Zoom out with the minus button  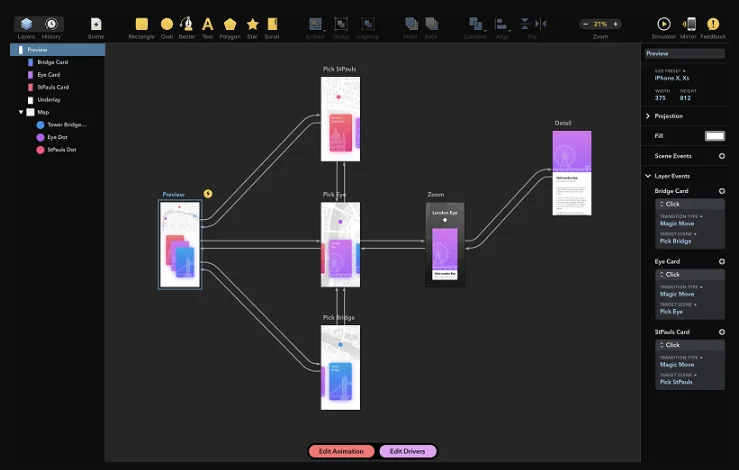pos(585,24)
